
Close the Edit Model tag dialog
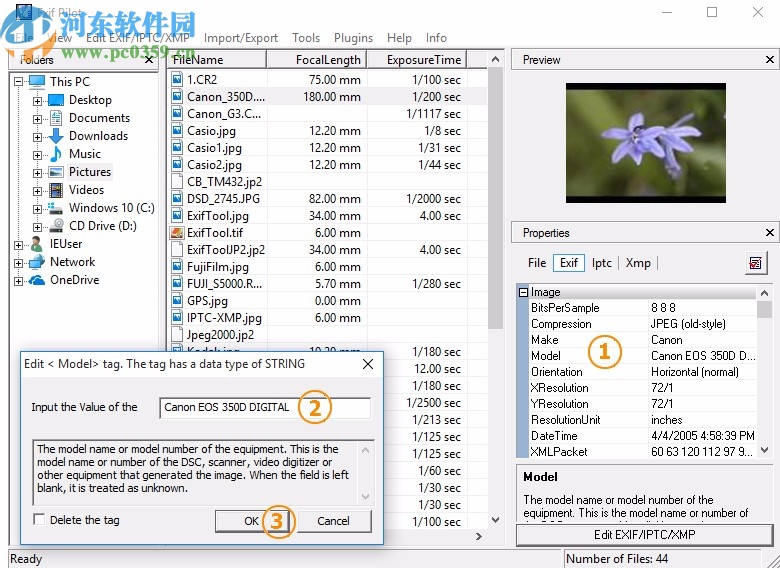[368, 364]
